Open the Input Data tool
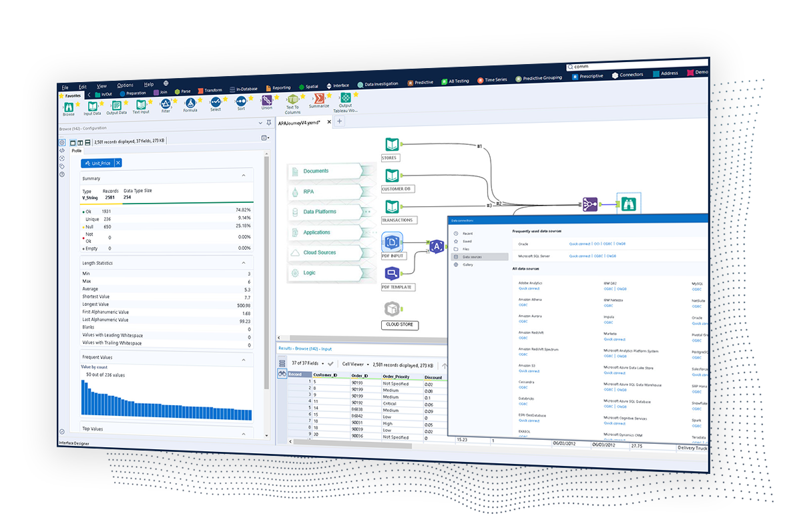The image size is (787, 532). (x=91, y=106)
